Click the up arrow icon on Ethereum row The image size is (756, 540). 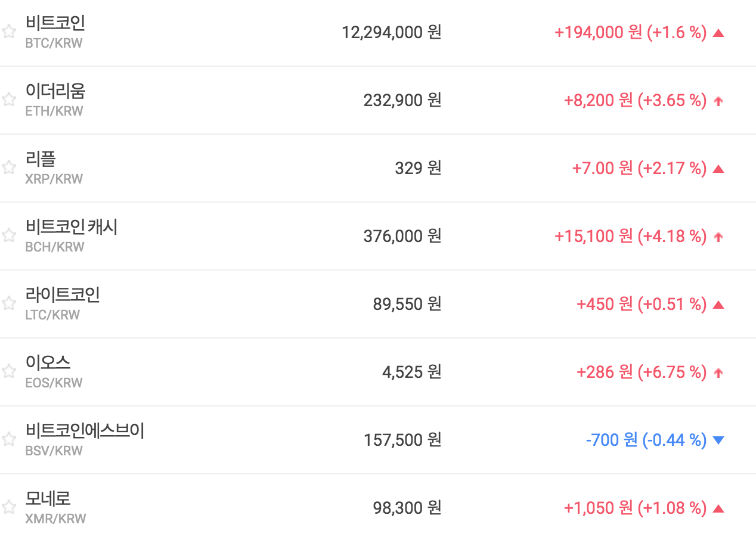click(x=718, y=101)
